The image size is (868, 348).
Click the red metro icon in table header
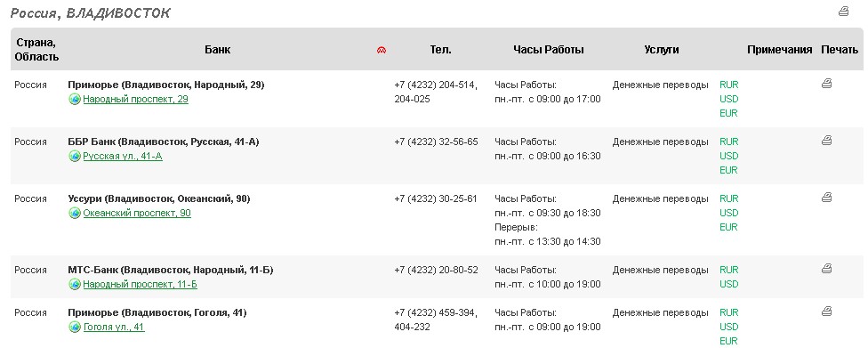coord(382,51)
